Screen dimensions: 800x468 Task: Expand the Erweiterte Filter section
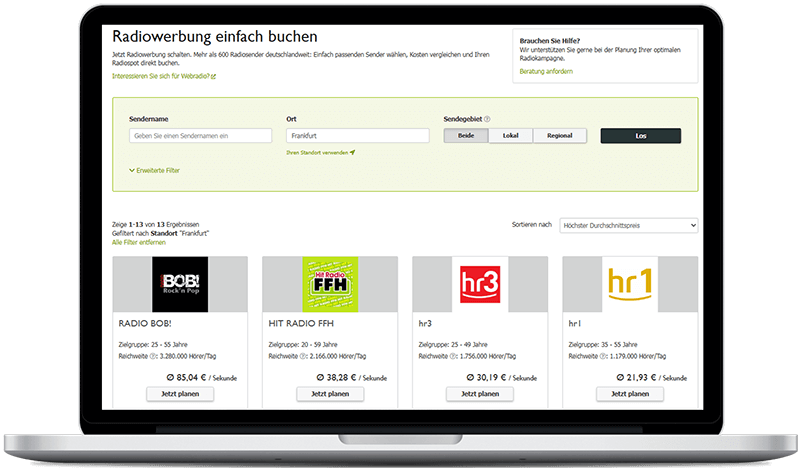pyautogui.click(x=155, y=171)
